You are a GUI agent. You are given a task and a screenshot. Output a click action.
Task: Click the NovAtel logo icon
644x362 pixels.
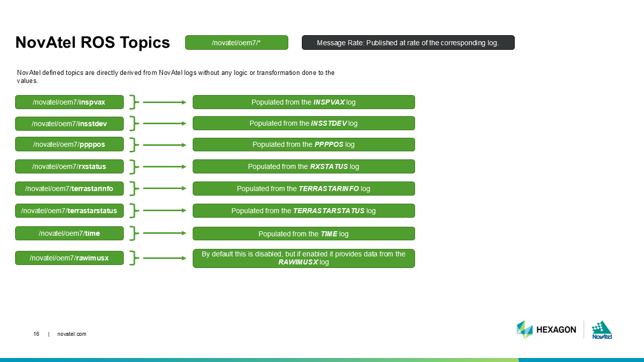(602, 330)
